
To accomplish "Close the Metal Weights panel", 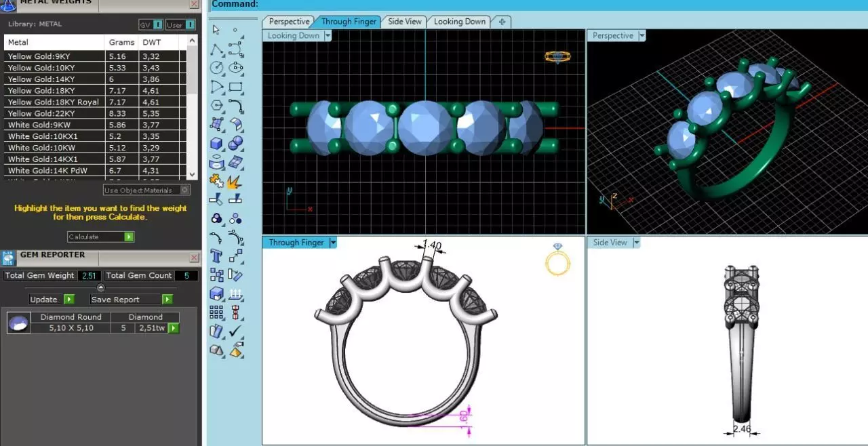I will click(194, 4).
